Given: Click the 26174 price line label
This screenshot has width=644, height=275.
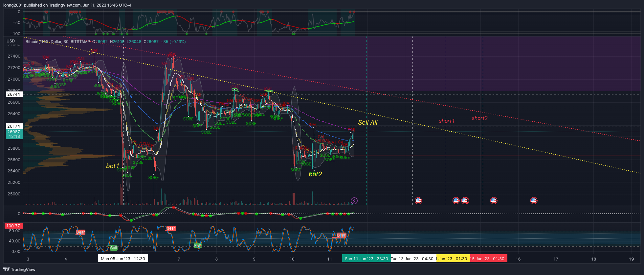Looking at the screenshot, I should click(x=14, y=126).
